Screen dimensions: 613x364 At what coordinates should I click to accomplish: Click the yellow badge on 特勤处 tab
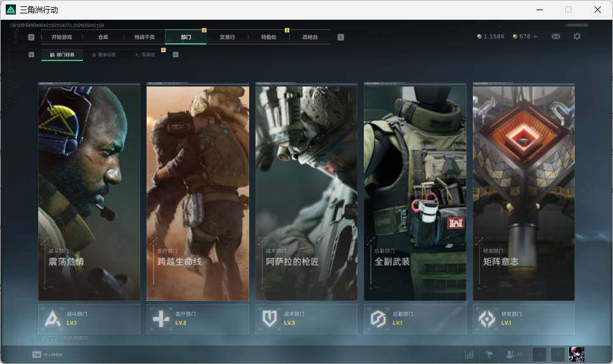click(x=287, y=30)
